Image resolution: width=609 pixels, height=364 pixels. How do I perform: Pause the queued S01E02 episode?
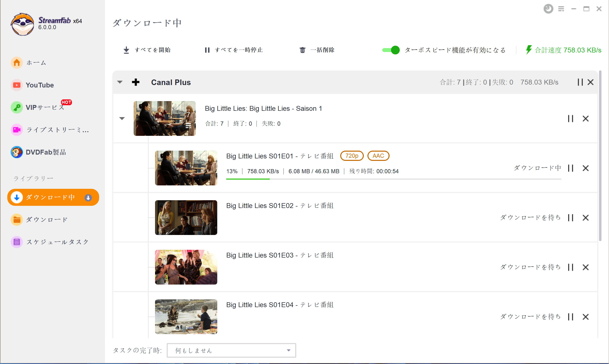(x=571, y=218)
